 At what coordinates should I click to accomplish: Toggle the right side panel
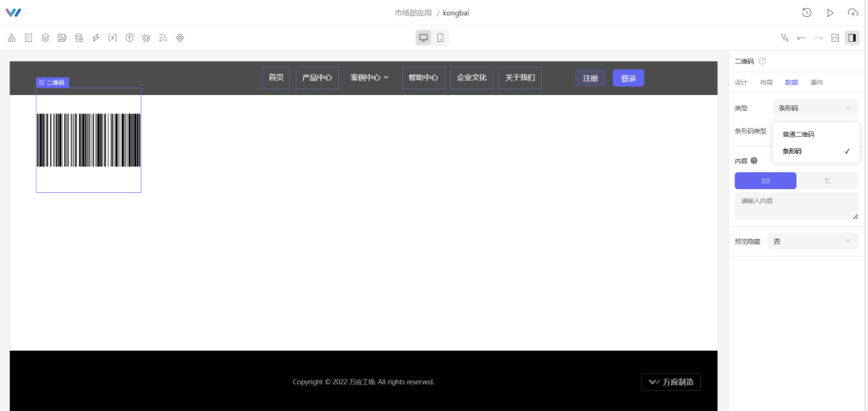pyautogui.click(x=852, y=38)
